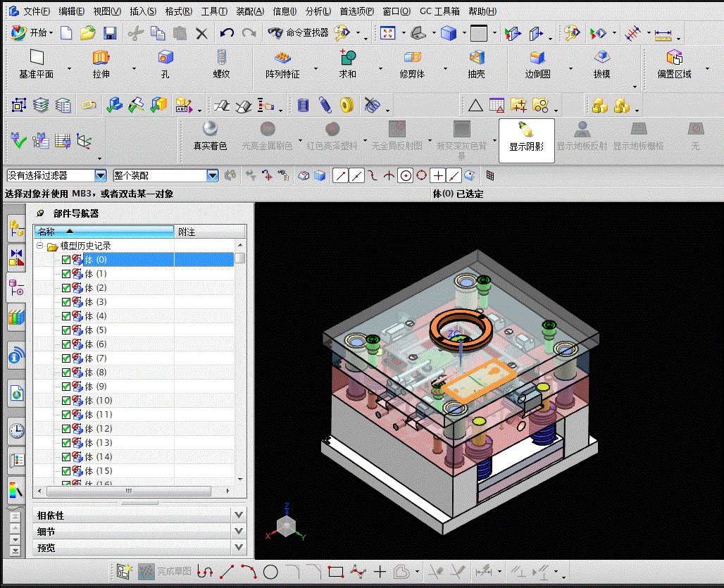Select the 修剪体 trim body tool
The width and height of the screenshot is (724, 588).
tap(412, 65)
